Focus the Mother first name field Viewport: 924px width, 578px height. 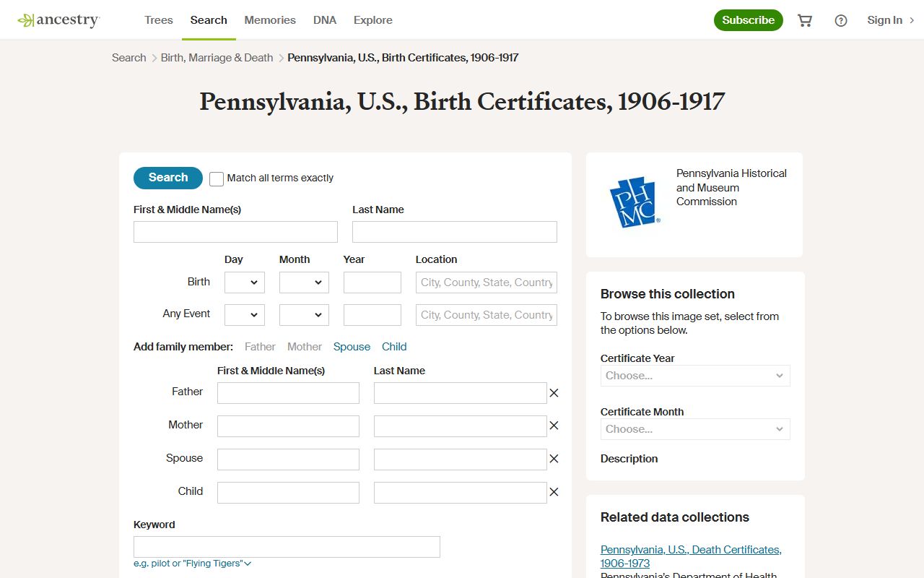pyautogui.click(x=288, y=426)
